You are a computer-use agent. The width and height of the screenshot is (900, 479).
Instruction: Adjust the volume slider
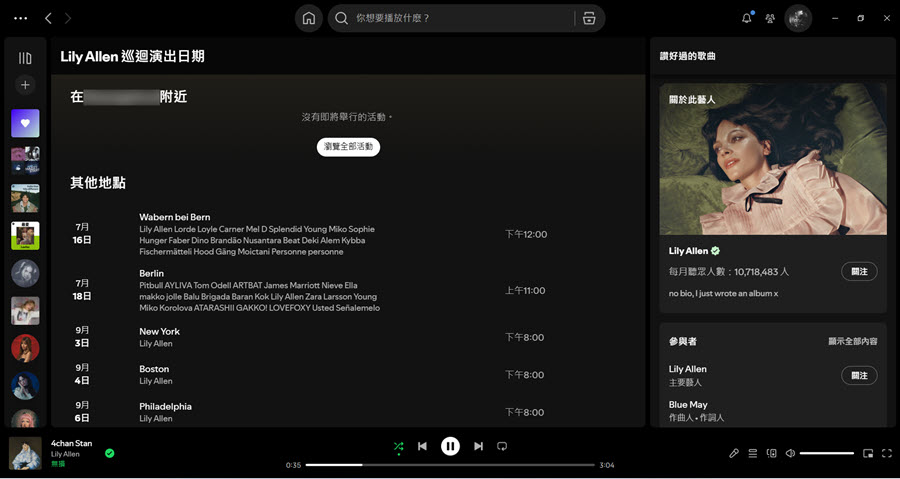pyautogui.click(x=827, y=453)
